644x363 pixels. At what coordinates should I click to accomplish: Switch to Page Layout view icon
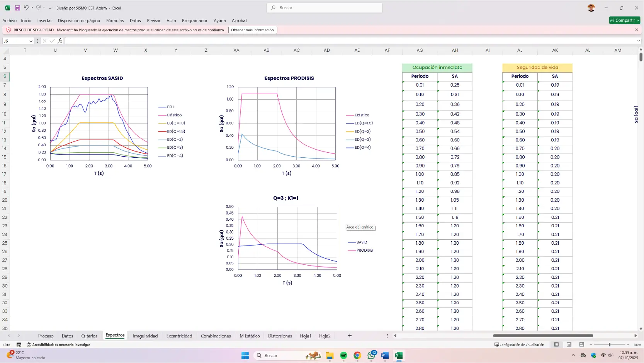[x=569, y=344]
